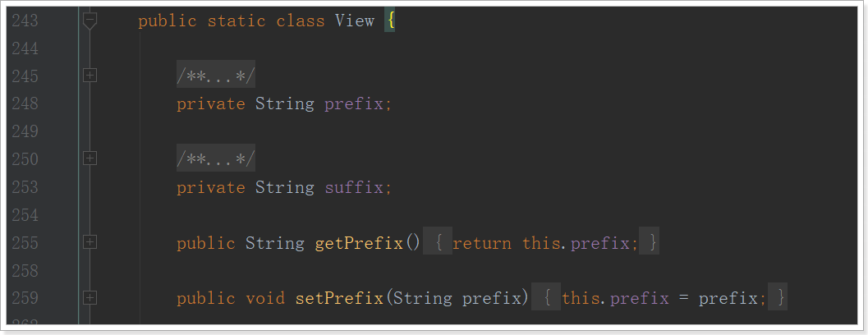
Task: Click the folded closing brace on getPrefix line
Action: pos(649,241)
